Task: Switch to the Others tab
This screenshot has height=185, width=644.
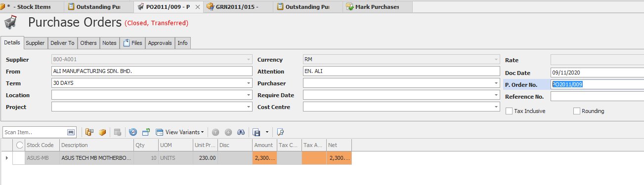Action: tap(88, 43)
